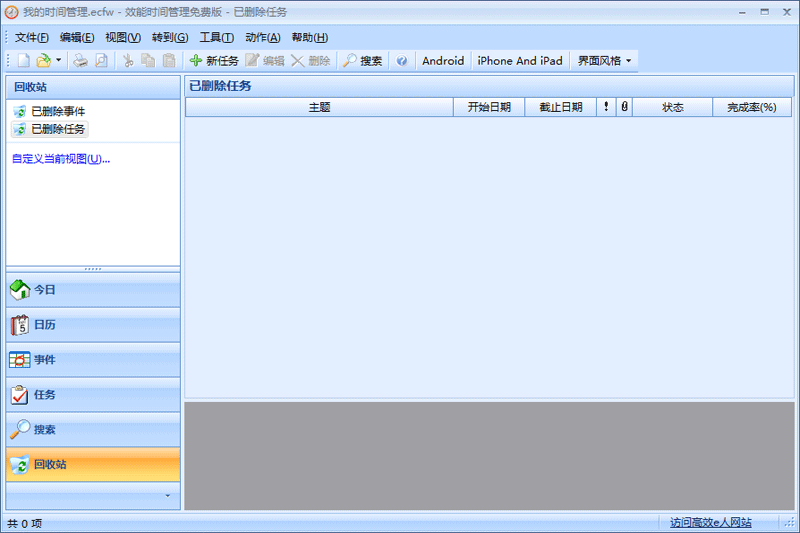Open the 搜索 search pane in sidebar
Viewport: 800px width, 533px height.
click(x=93, y=429)
